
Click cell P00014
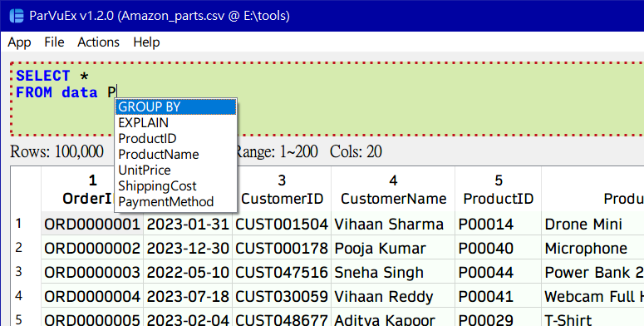pyautogui.click(x=499, y=224)
